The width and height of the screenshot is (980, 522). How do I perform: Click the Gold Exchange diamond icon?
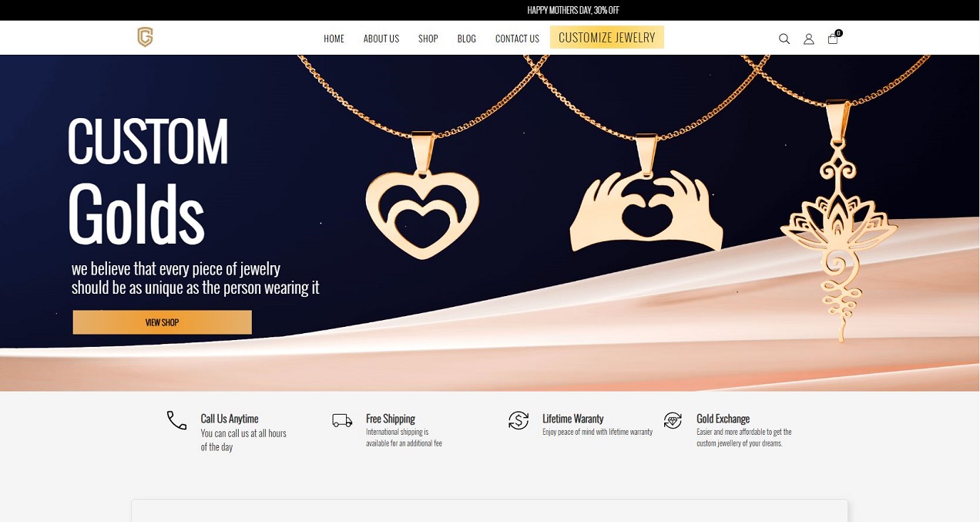(x=673, y=420)
